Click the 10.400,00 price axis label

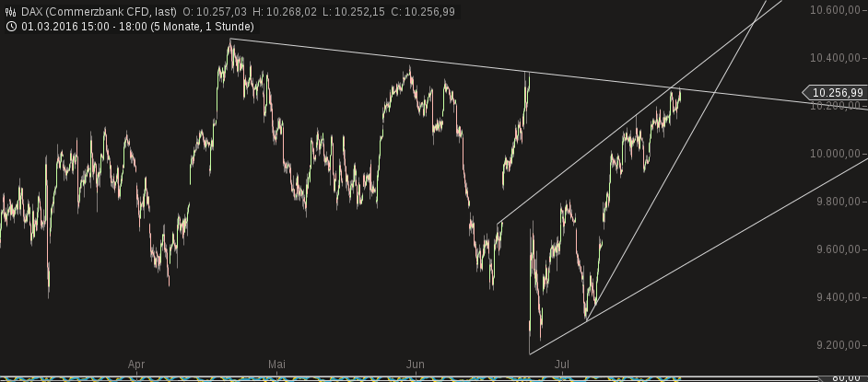point(835,57)
